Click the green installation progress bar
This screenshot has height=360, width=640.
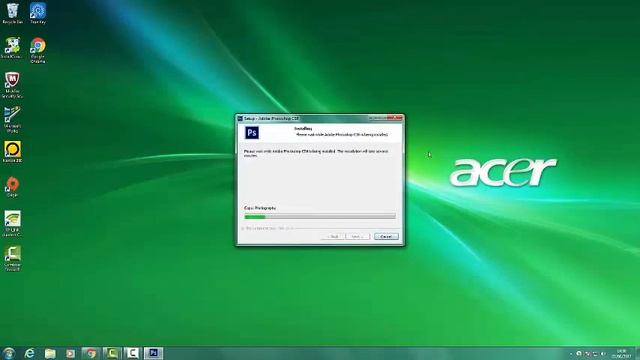pos(320,216)
